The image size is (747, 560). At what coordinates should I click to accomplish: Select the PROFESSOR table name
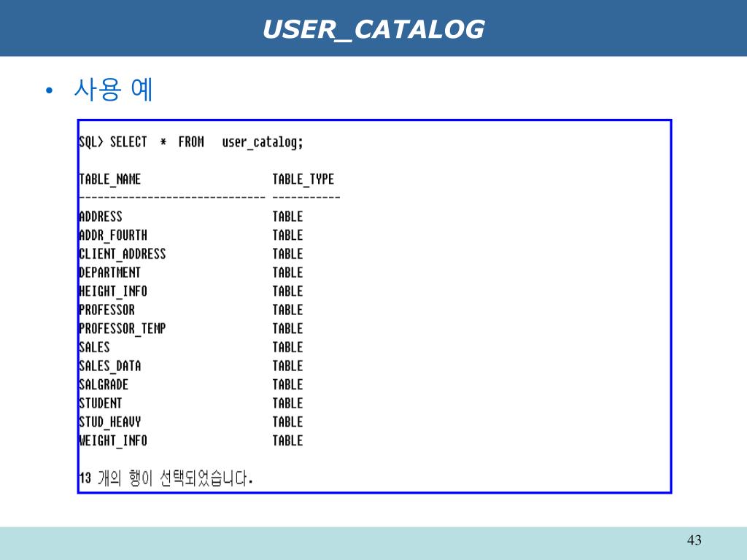click(x=107, y=310)
